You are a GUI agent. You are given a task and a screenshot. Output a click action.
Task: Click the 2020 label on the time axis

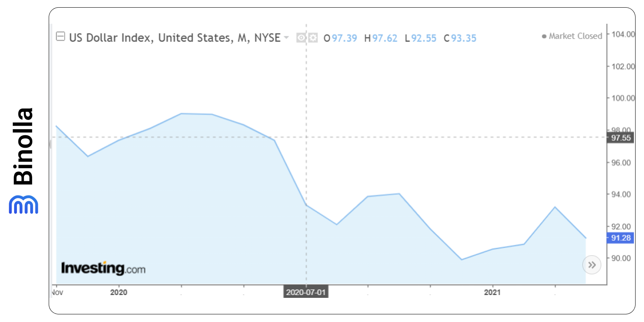(x=119, y=293)
